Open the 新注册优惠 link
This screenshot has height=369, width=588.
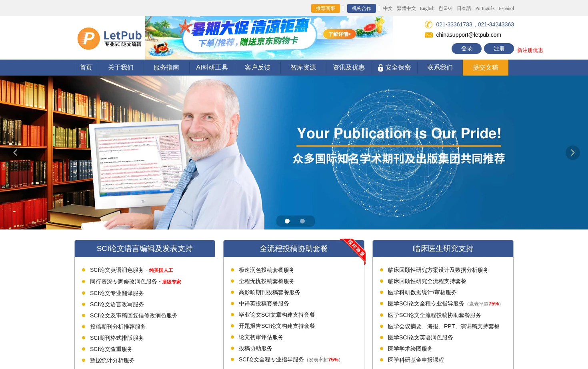tap(530, 50)
